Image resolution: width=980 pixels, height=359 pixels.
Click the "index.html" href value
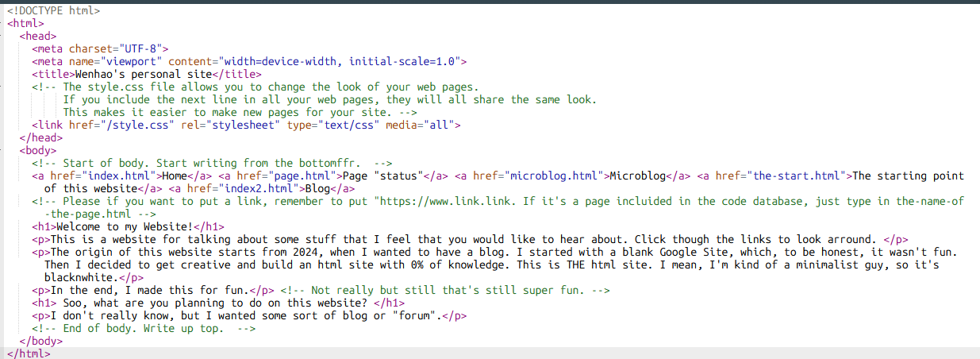coord(121,176)
